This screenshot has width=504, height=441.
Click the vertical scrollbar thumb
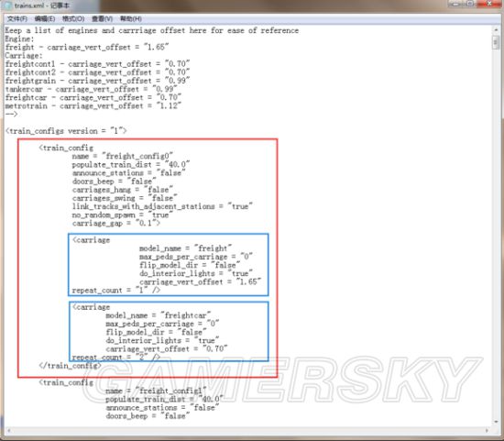click(496, 43)
